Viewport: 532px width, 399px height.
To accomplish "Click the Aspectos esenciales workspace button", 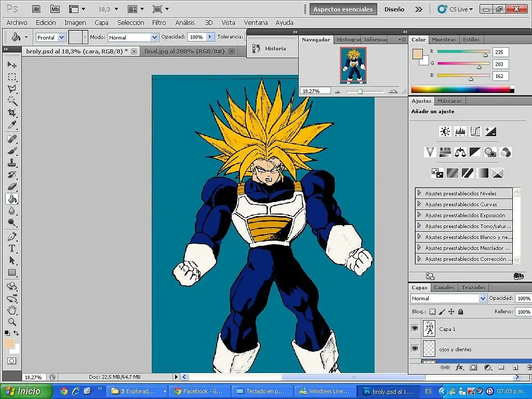I will point(343,9).
